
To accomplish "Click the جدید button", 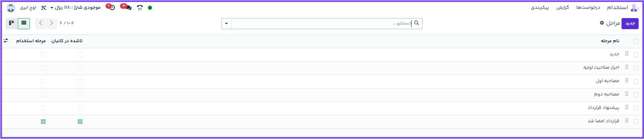I will point(630,23).
